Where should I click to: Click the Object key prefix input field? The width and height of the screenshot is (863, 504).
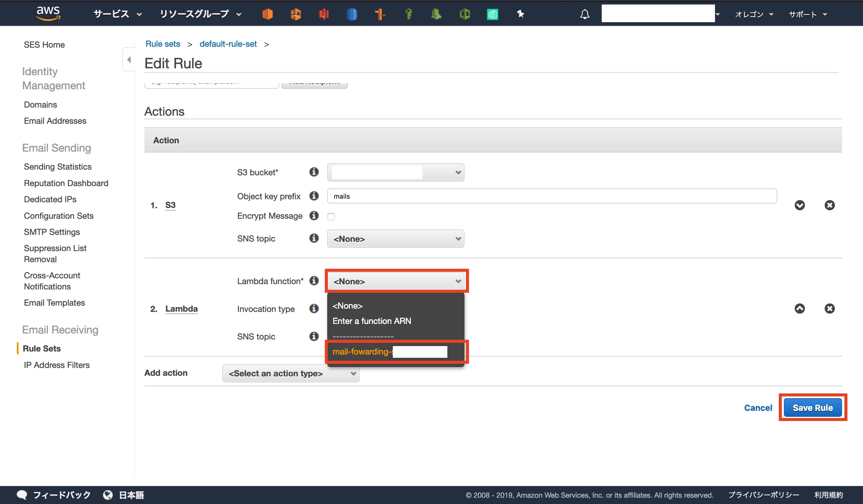(x=551, y=196)
